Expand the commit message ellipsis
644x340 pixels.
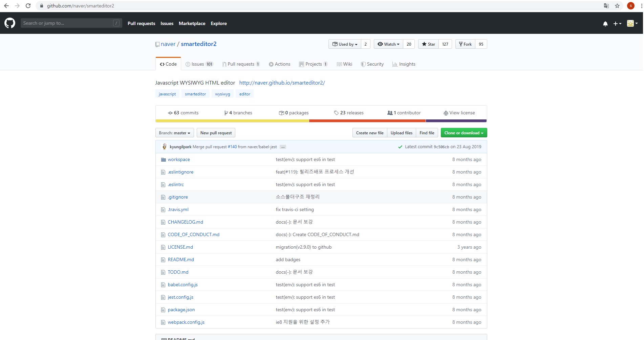[283, 147]
